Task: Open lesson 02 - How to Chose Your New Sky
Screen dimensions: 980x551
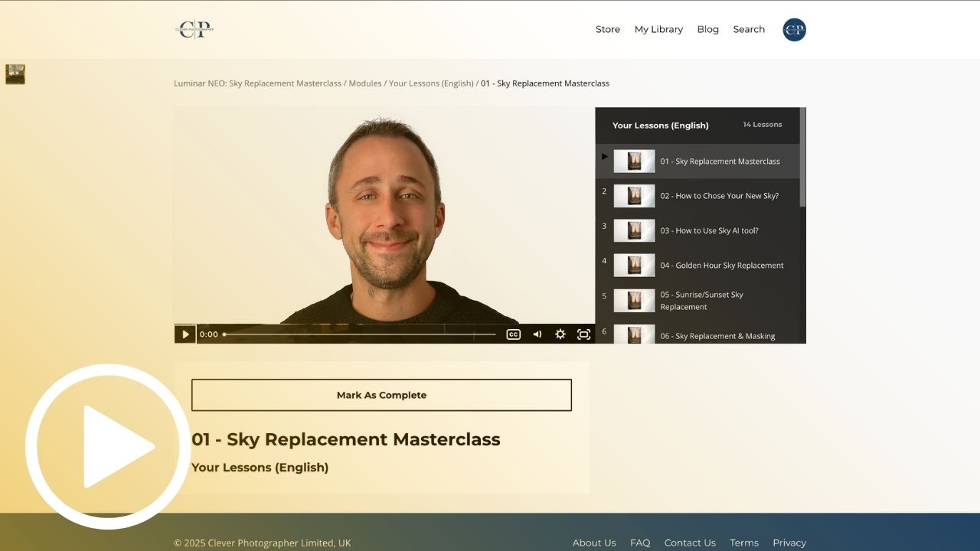Action: 697,196
